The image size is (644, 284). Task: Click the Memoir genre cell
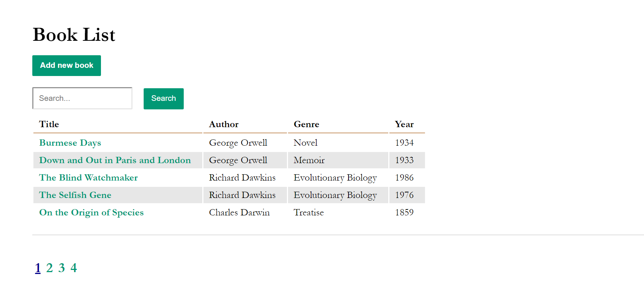tap(309, 160)
